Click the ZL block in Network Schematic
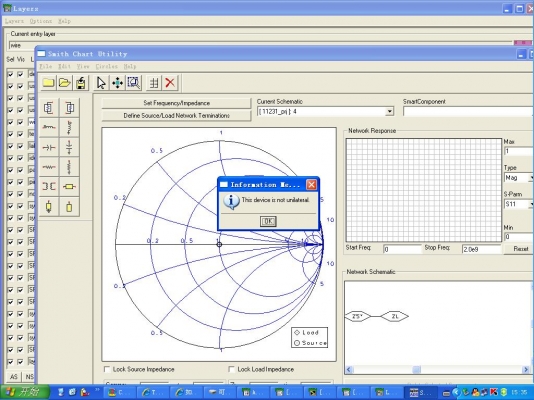 click(x=394, y=316)
